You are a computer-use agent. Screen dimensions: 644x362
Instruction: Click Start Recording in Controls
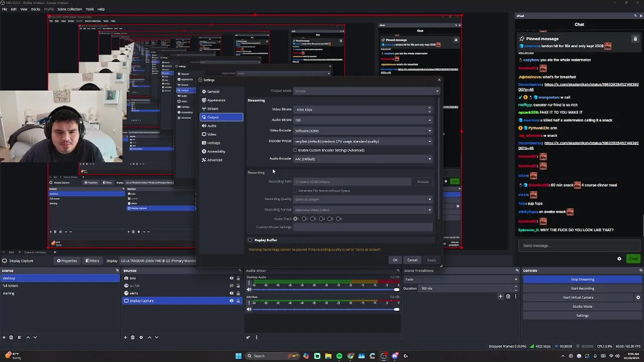pyautogui.click(x=582, y=289)
